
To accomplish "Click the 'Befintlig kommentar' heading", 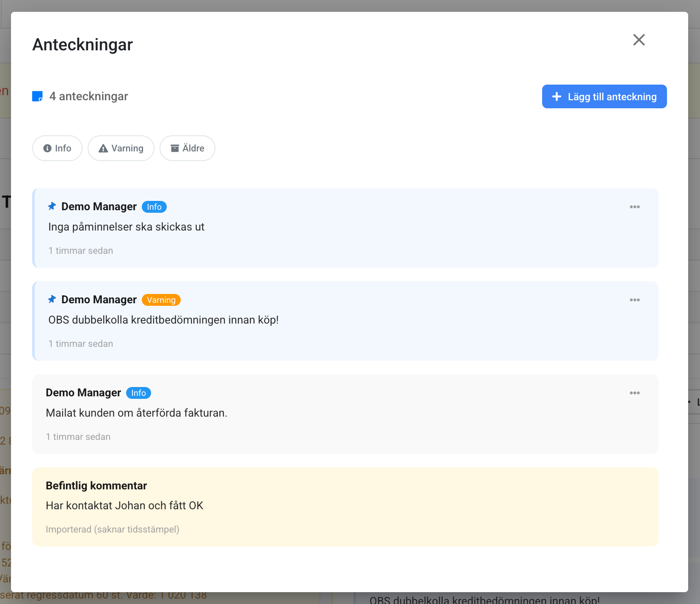I will pyautogui.click(x=96, y=486).
